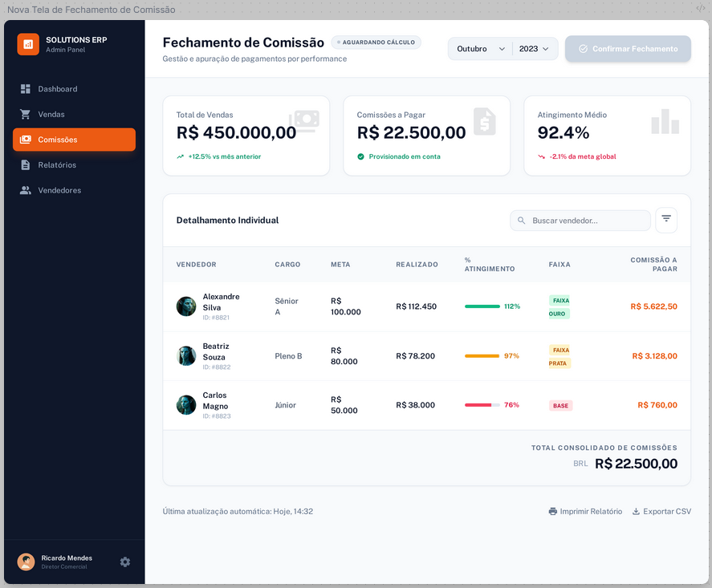This screenshot has width=712, height=588.
Task: Click the Sênior A cargo cell
Action: pos(287,306)
